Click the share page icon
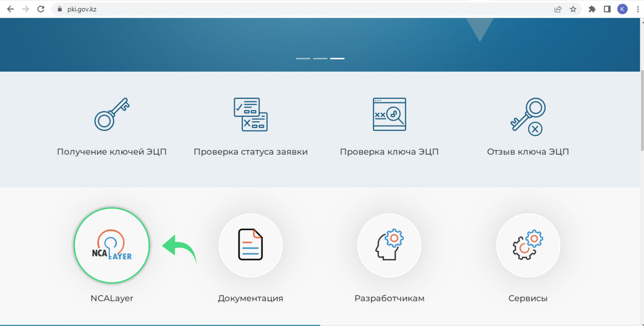This screenshot has width=644, height=326. [558, 9]
